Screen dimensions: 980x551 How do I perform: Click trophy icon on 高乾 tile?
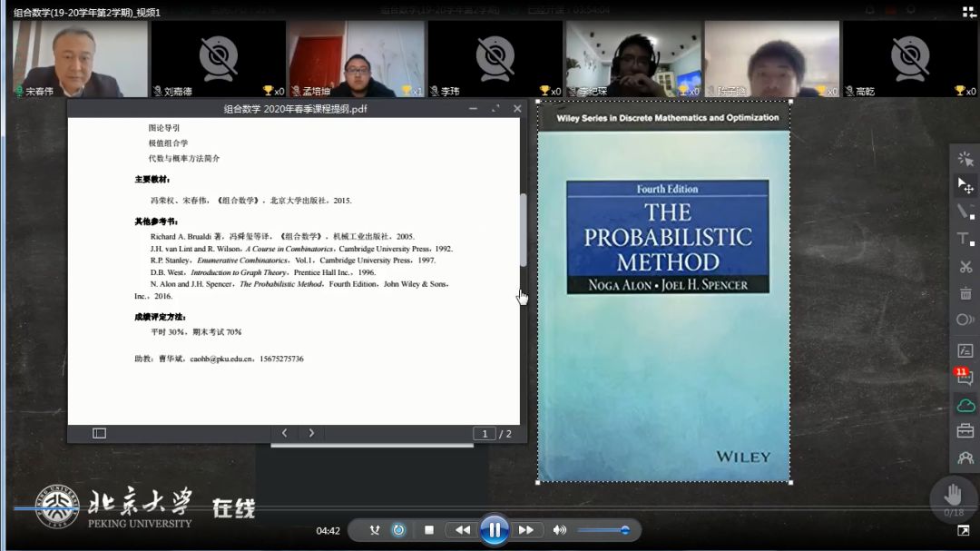tap(960, 91)
